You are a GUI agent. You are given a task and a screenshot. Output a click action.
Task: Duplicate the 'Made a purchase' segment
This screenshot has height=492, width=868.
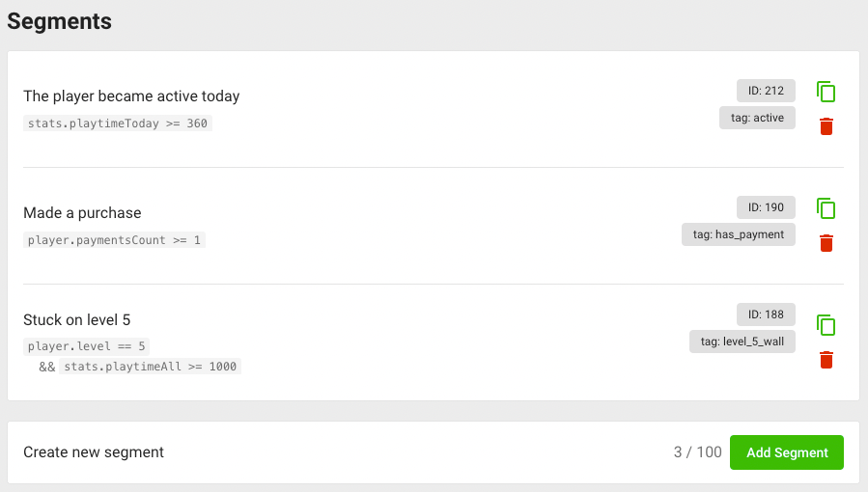[826, 208]
